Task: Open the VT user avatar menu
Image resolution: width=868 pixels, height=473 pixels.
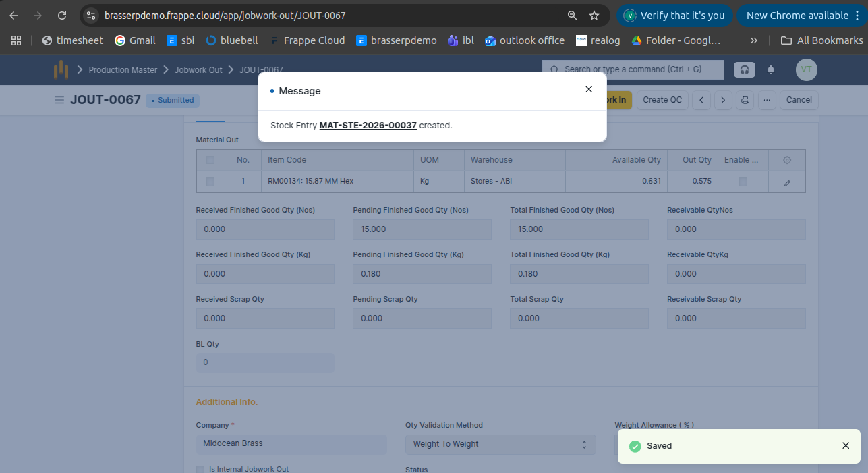Action: pos(806,69)
